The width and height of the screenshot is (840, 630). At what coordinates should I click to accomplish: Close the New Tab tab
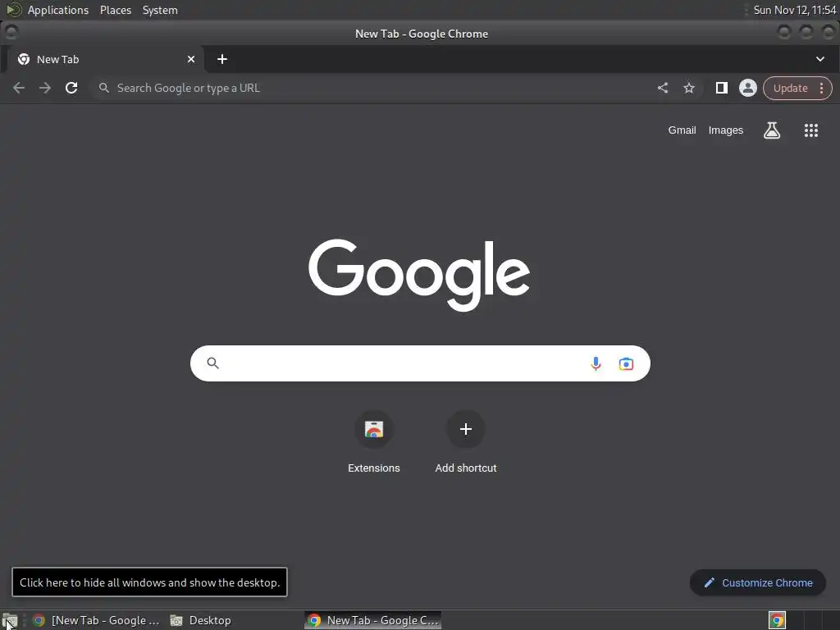[x=191, y=59]
